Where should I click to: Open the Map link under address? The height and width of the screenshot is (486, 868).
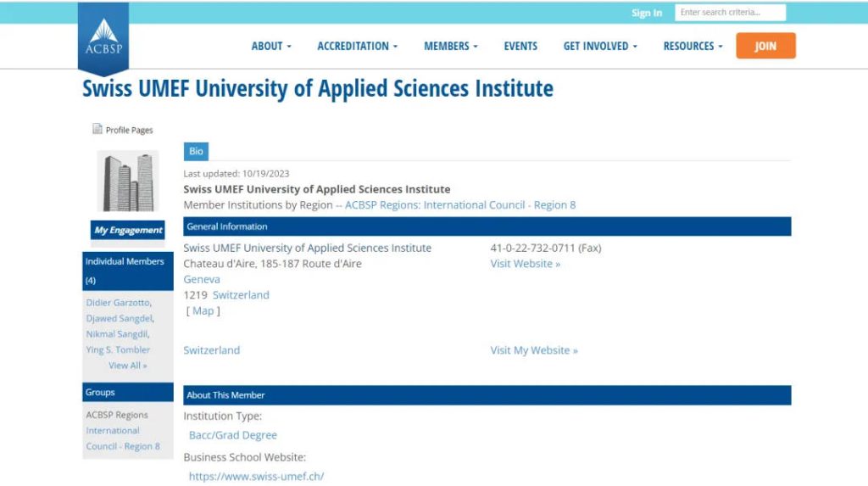pyautogui.click(x=203, y=311)
